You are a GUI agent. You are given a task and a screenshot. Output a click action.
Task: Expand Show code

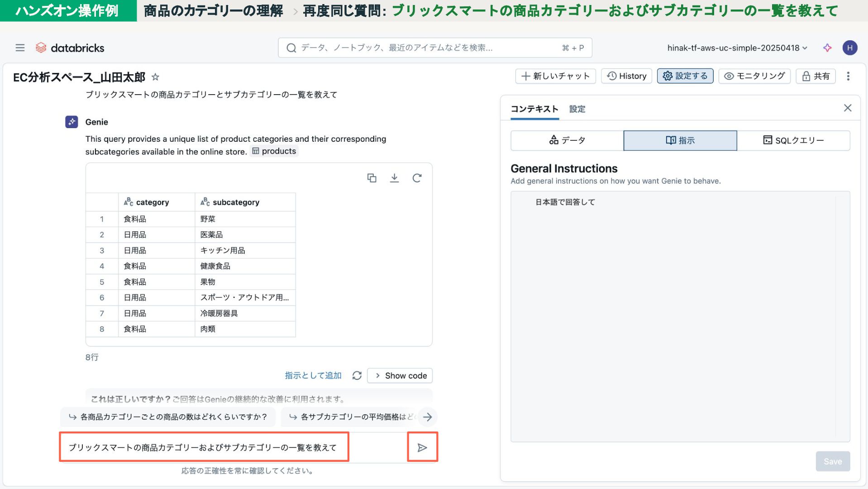tap(400, 375)
